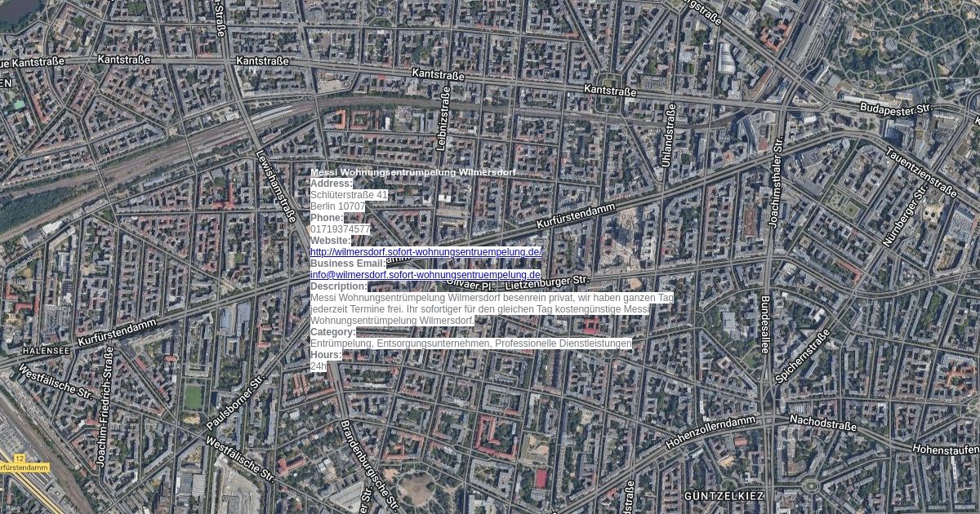
Task: Click the Tauentzienstraße street label
Action: (920, 172)
